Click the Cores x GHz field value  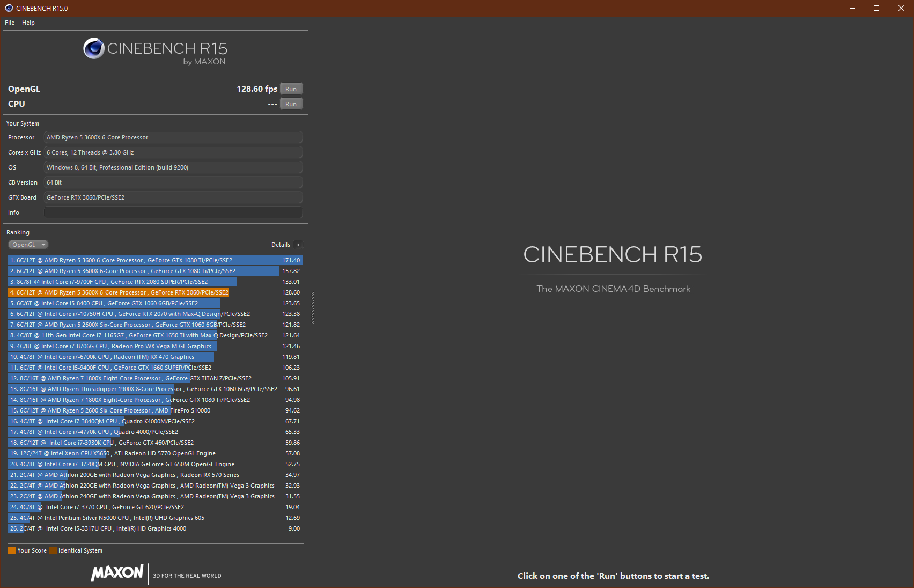point(173,152)
